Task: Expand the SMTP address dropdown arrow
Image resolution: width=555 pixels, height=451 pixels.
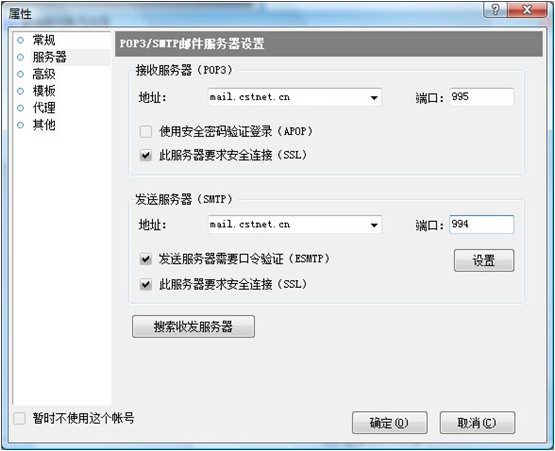Action: click(374, 225)
